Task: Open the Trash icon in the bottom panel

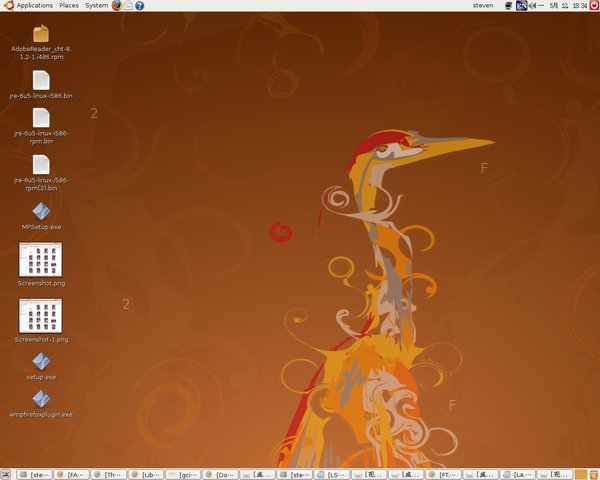Action: coord(594,475)
